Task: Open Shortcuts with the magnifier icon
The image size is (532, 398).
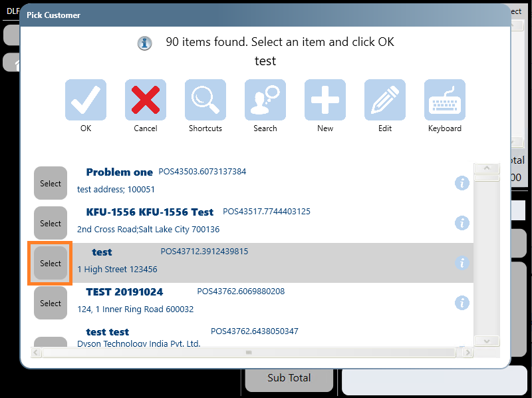Action: point(205,100)
